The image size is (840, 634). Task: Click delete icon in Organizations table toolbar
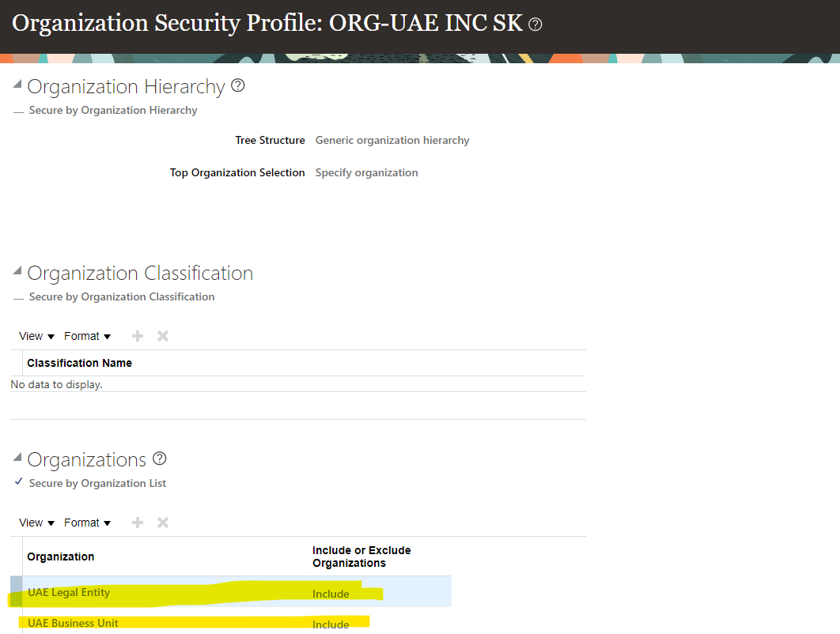163,523
